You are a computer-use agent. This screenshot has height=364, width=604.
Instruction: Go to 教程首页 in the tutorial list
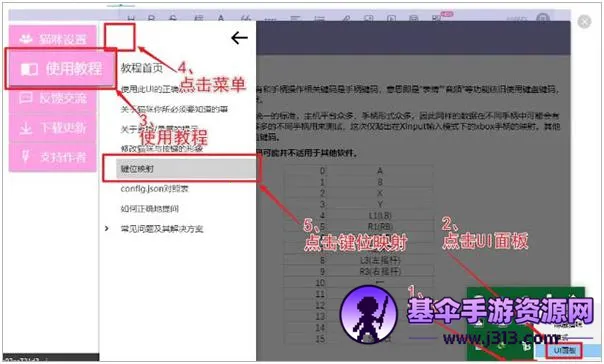142,68
